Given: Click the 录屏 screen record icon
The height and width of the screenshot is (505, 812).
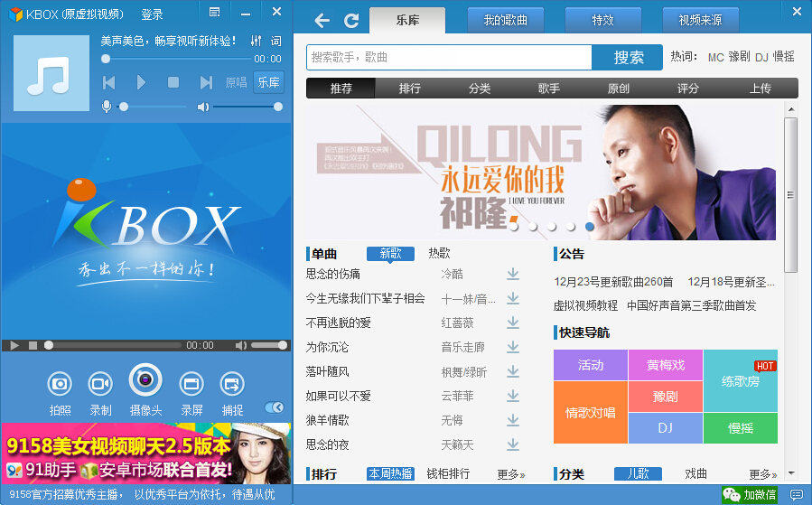Looking at the screenshot, I should (191, 384).
